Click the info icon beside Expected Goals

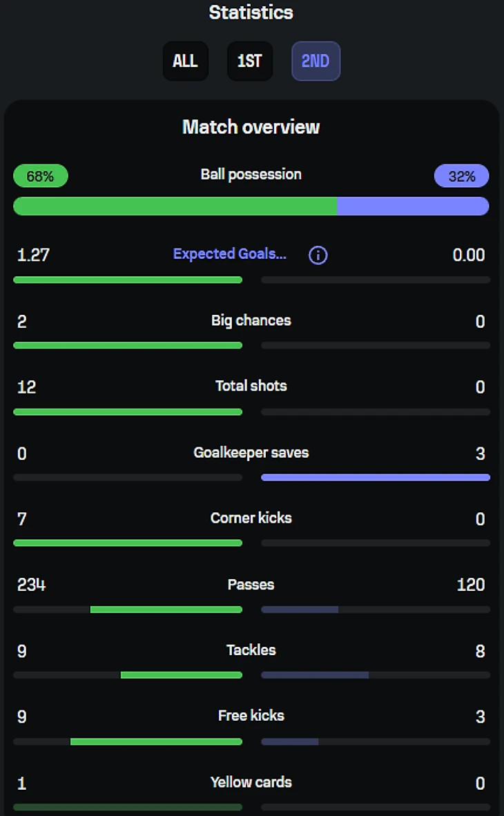(318, 255)
